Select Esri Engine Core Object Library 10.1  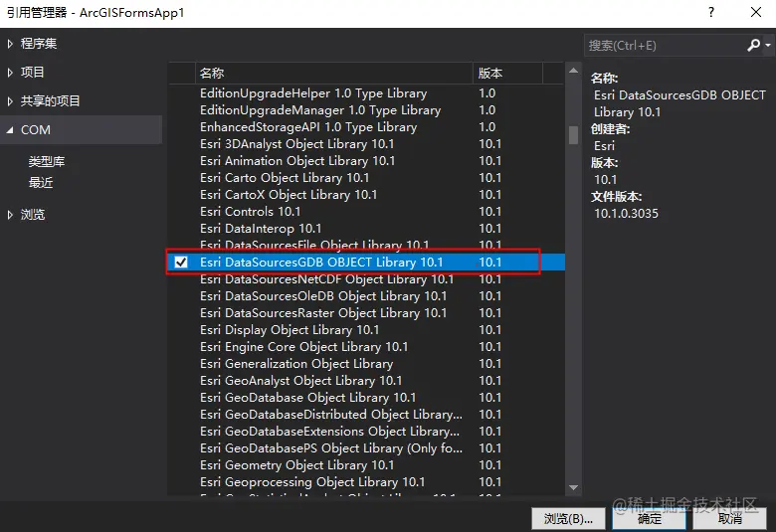366,346
